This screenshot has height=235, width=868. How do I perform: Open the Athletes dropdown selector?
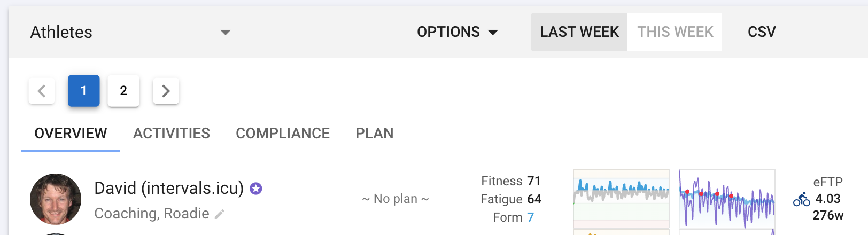(130, 32)
